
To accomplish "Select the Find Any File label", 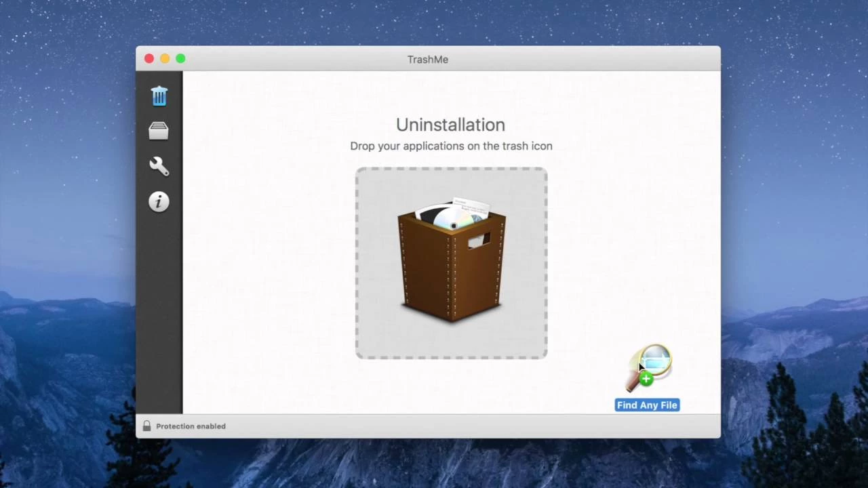I will 647,405.
